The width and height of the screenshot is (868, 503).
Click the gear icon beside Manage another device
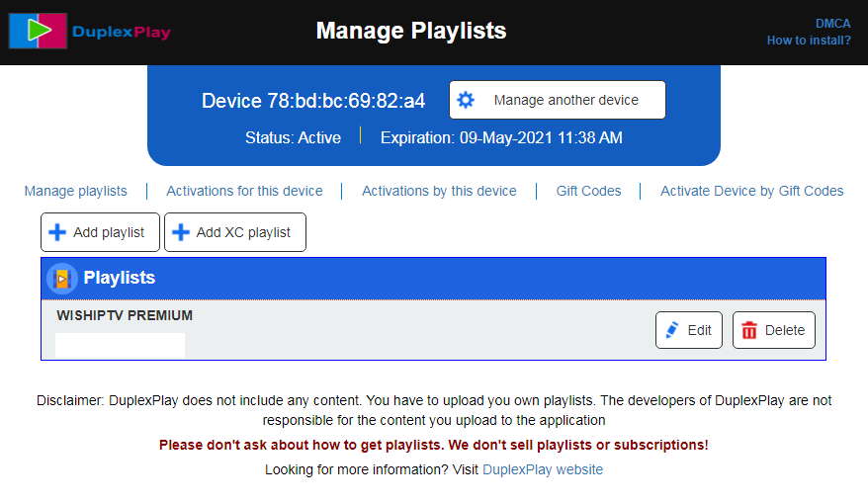point(466,100)
